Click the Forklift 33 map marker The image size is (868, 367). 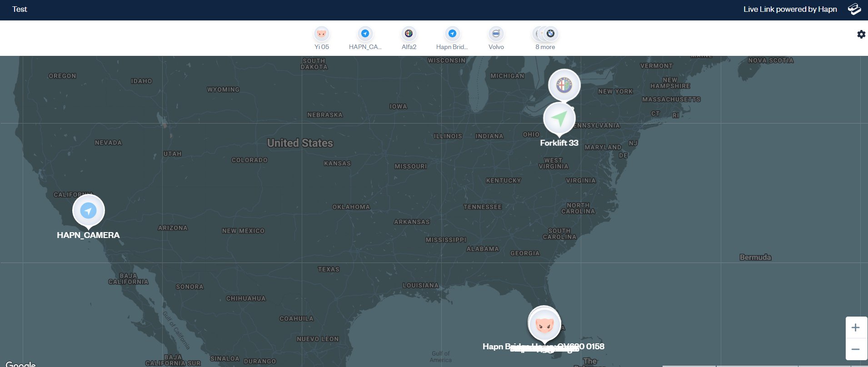(x=559, y=119)
